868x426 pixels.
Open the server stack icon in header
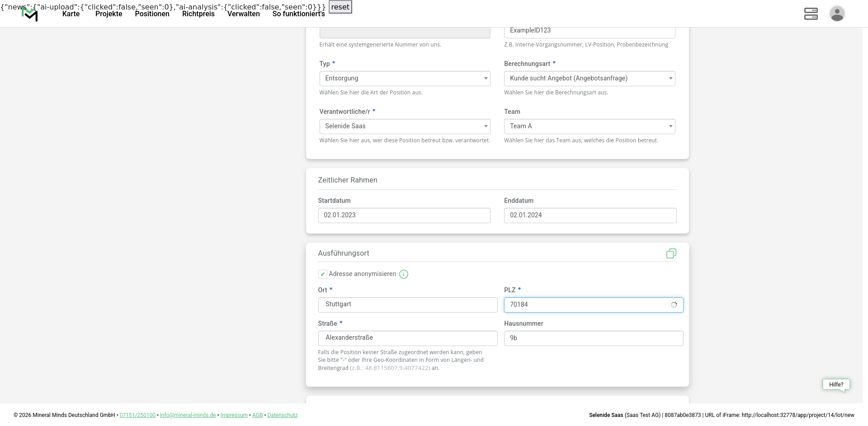pyautogui.click(x=811, y=14)
